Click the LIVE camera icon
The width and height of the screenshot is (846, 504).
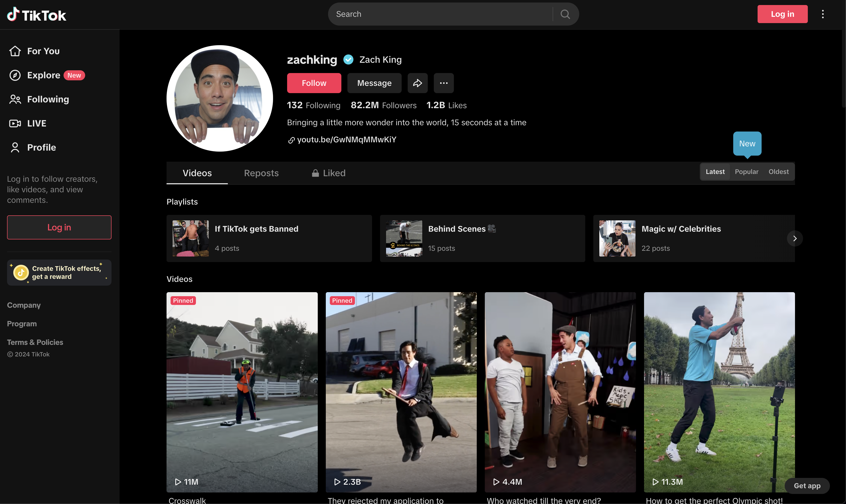[x=15, y=123]
